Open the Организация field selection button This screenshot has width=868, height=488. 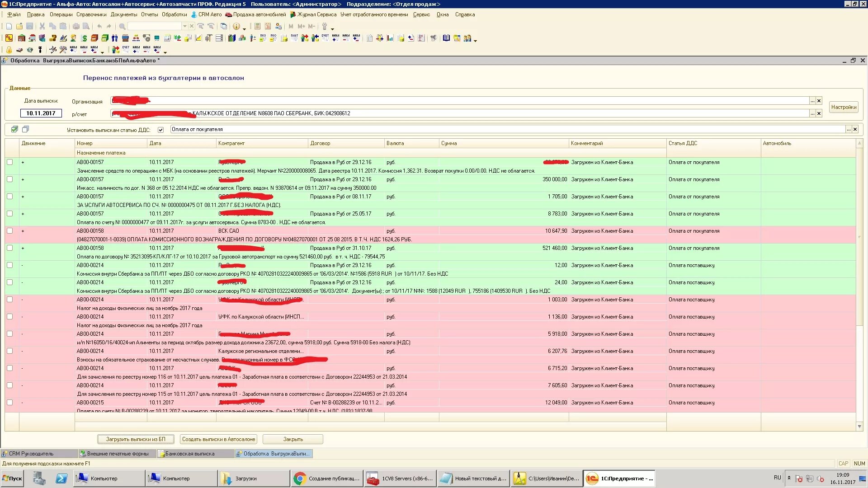pos(812,101)
